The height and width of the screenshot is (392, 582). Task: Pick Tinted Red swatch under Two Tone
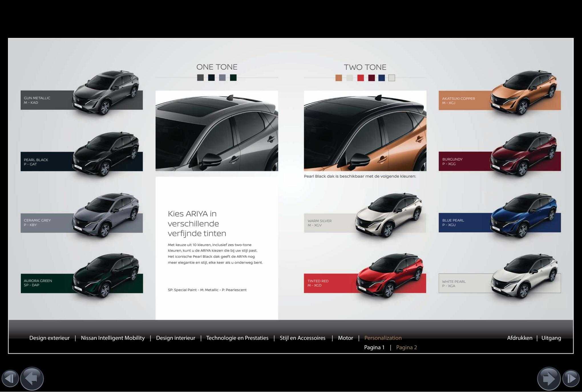[x=361, y=78]
